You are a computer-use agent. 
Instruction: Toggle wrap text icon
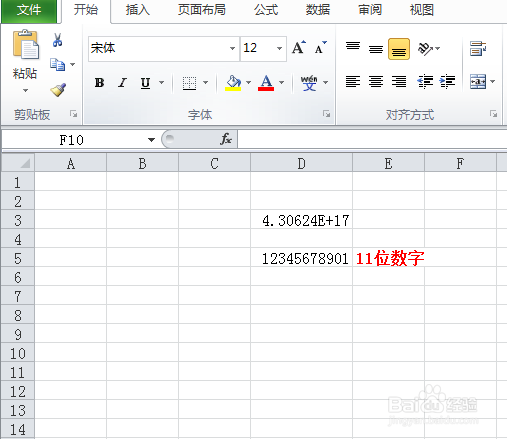tap(478, 49)
